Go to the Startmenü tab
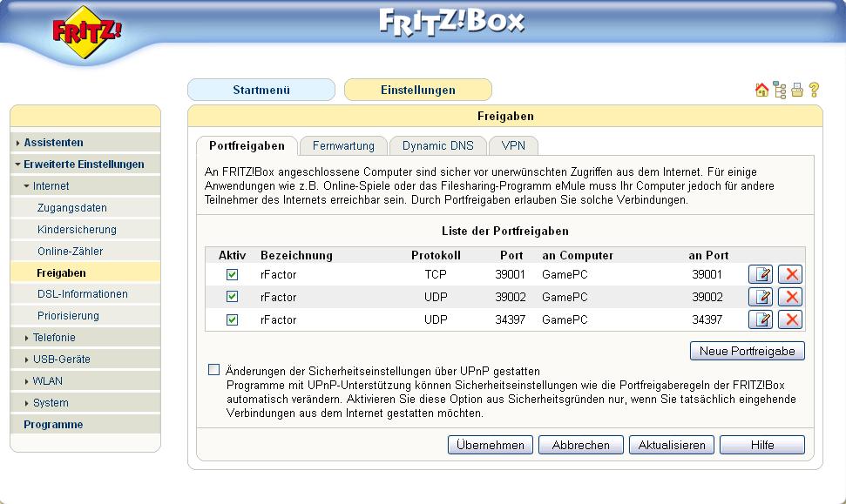Viewport: 846px width, 504px height. (x=261, y=90)
